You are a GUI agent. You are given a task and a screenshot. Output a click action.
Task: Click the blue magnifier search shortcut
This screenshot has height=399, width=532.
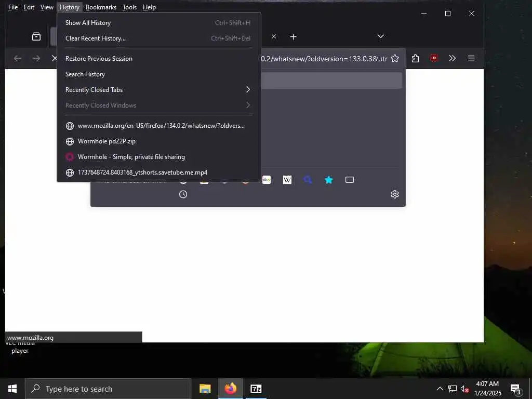(x=308, y=180)
